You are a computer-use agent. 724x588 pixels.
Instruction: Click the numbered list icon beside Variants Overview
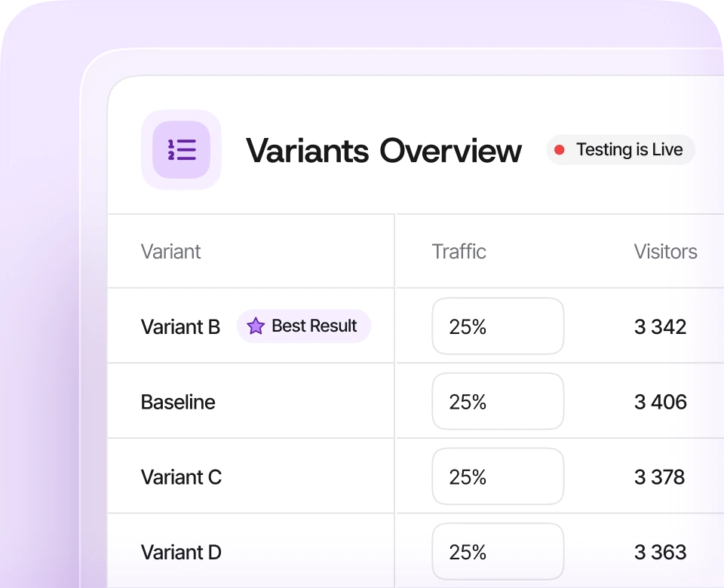coord(182,149)
